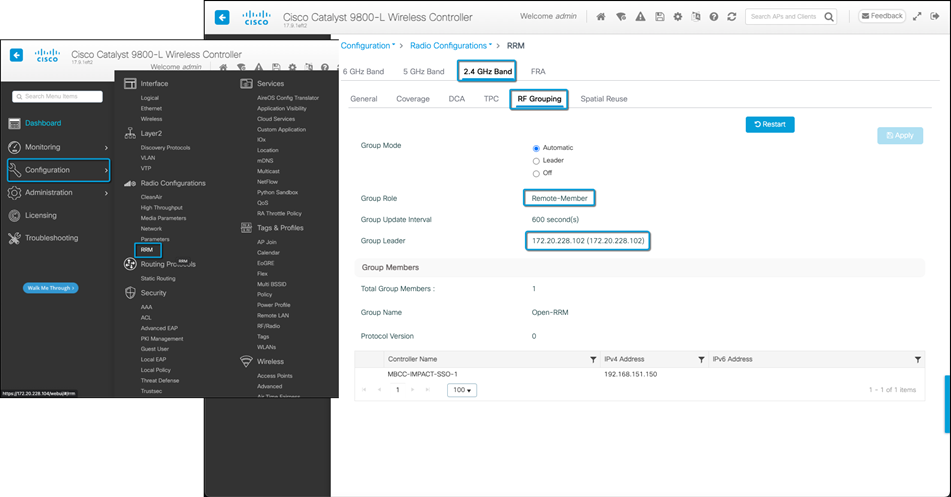Click the Troubleshooting tools icon
The image size is (951, 497).
pos(15,238)
